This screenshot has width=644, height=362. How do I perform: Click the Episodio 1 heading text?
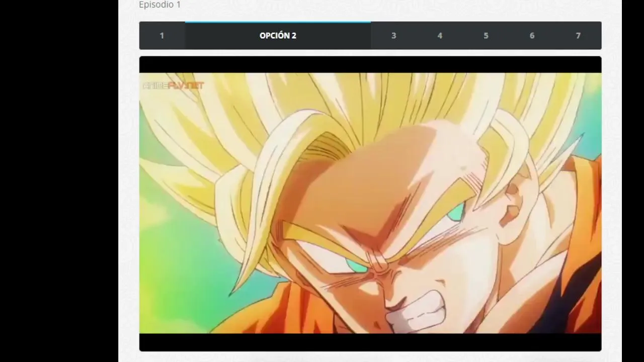159,5
